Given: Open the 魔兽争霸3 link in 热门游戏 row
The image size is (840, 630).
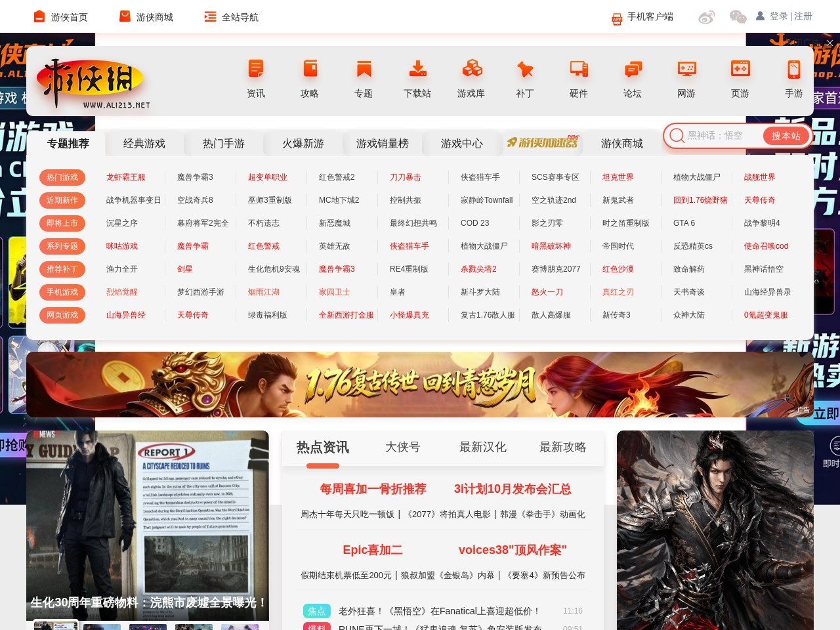Looking at the screenshot, I should point(195,177).
